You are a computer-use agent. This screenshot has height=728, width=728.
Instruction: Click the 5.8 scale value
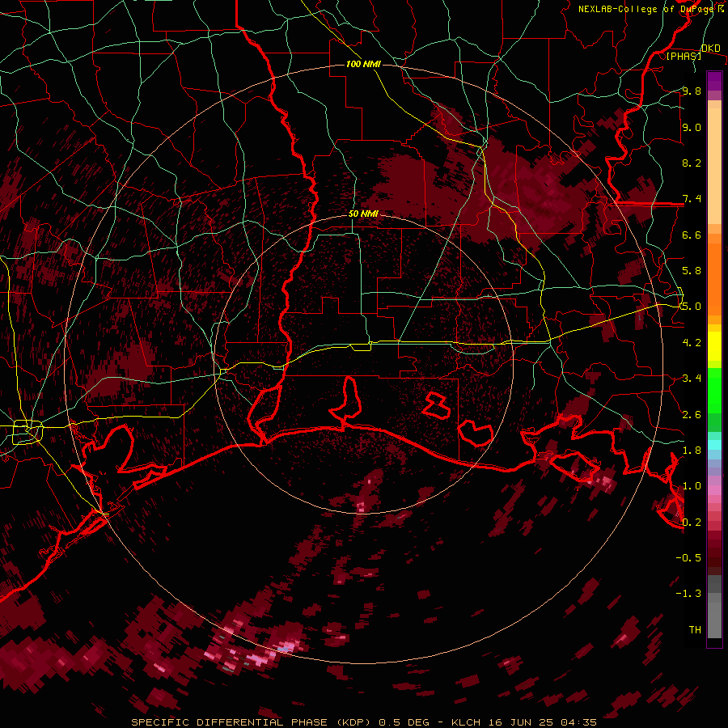click(x=692, y=271)
